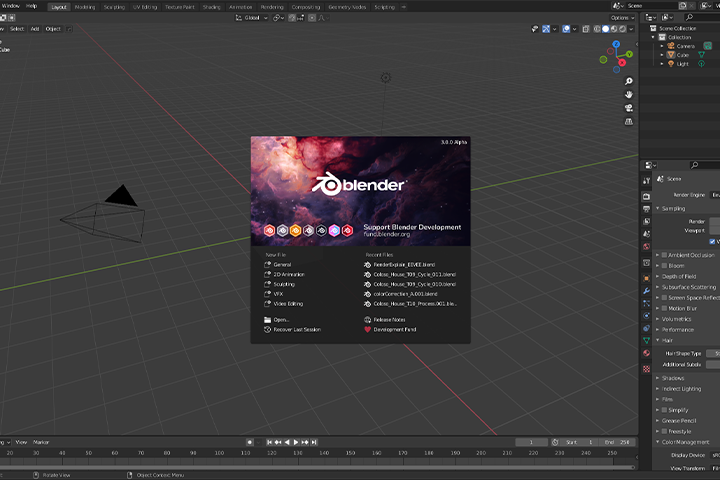
Task: Click the pan hand icon in viewport
Action: [629, 95]
